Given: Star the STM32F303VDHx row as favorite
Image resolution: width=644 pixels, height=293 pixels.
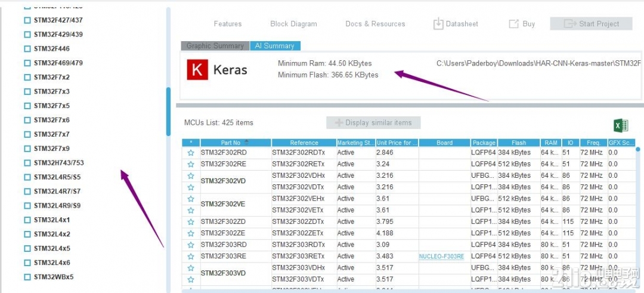Looking at the screenshot, I should point(191,267).
